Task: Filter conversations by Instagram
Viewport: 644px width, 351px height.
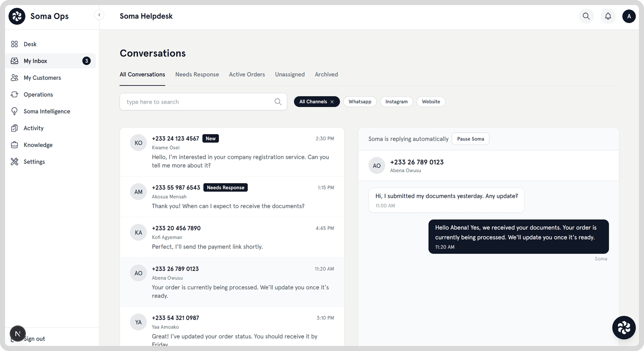Action: pyautogui.click(x=396, y=102)
